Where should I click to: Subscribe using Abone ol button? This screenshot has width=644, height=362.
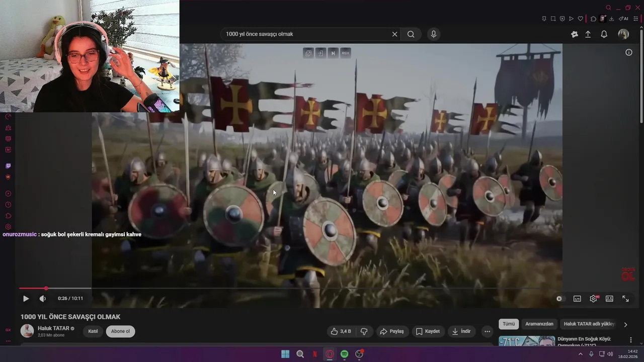click(120, 331)
